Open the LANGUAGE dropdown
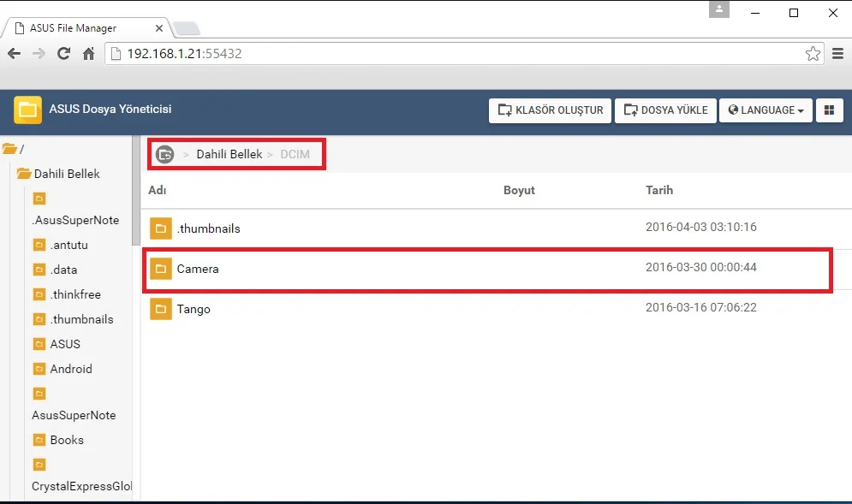This screenshot has width=852, height=504. click(x=766, y=110)
